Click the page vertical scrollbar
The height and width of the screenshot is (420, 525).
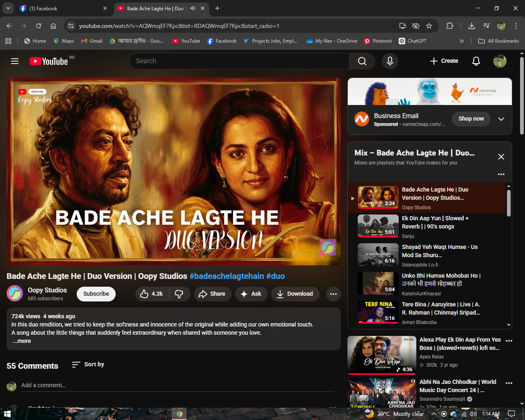(522, 96)
